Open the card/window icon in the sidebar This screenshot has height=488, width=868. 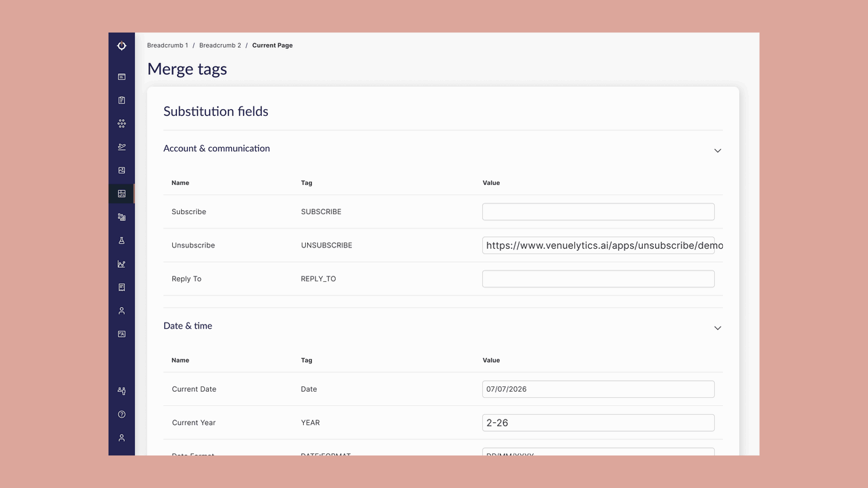121,77
